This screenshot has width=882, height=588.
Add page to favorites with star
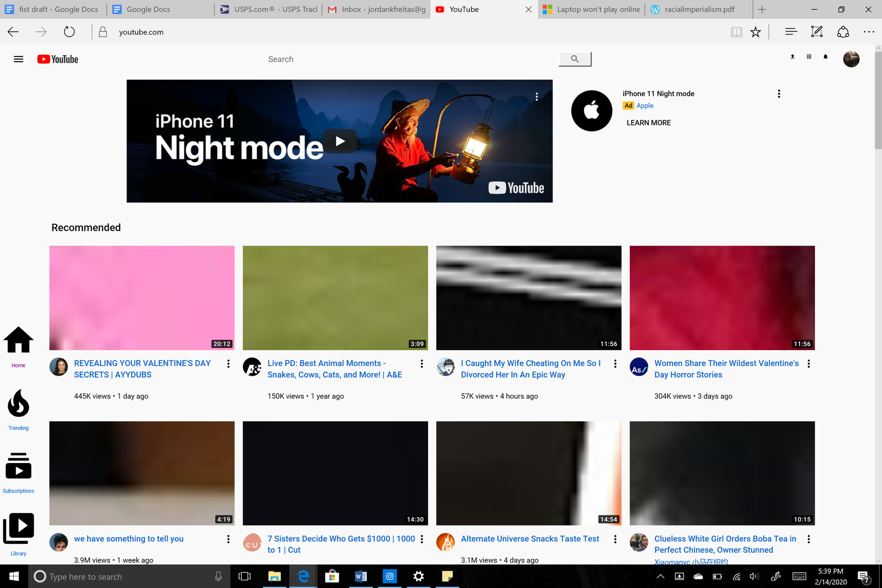[755, 32]
